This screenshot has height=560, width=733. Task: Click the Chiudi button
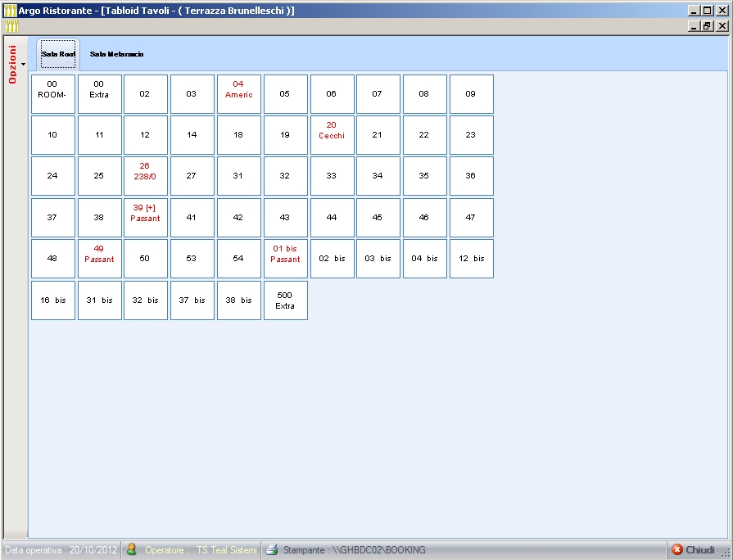[693, 549]
